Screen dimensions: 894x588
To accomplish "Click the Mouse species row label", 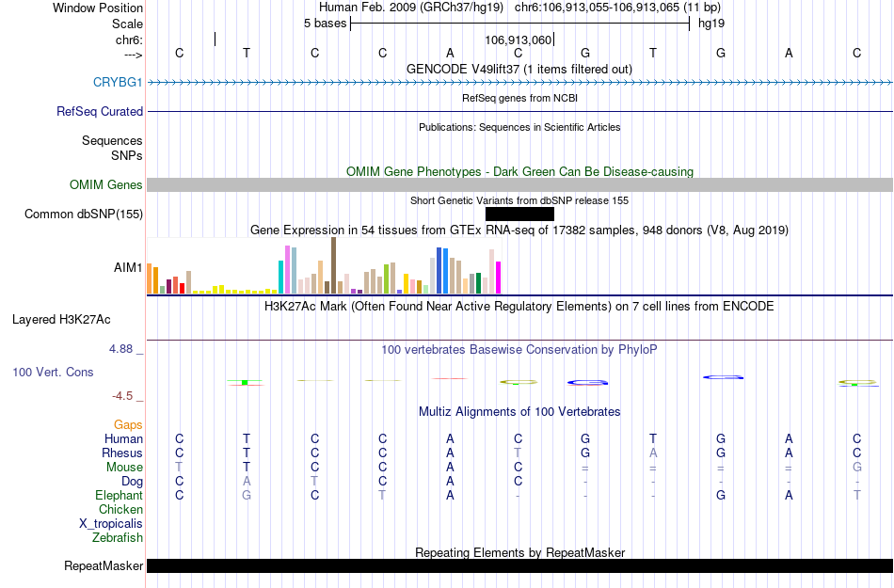I will (x=124, y=468).
